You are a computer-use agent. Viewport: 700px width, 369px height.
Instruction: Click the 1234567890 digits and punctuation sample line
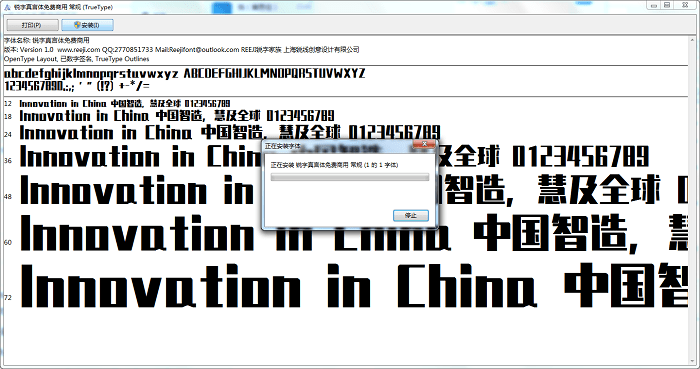tap(77, 86)
